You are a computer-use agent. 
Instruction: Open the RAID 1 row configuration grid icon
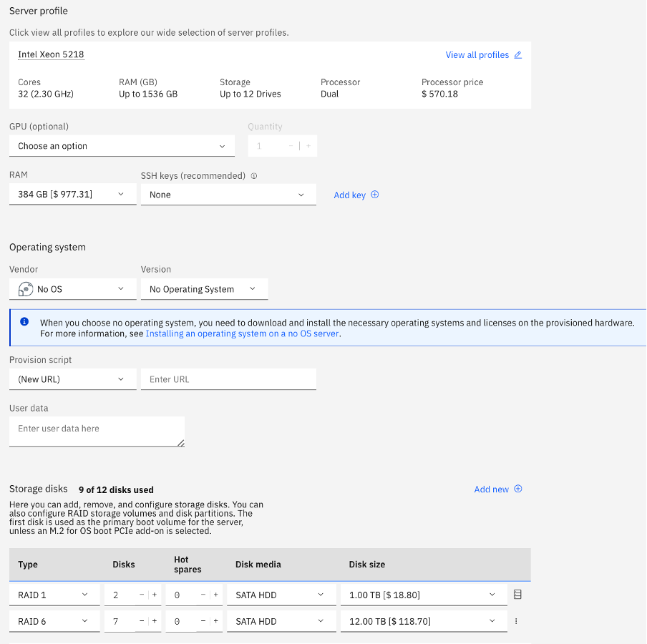tap(516, 594)
